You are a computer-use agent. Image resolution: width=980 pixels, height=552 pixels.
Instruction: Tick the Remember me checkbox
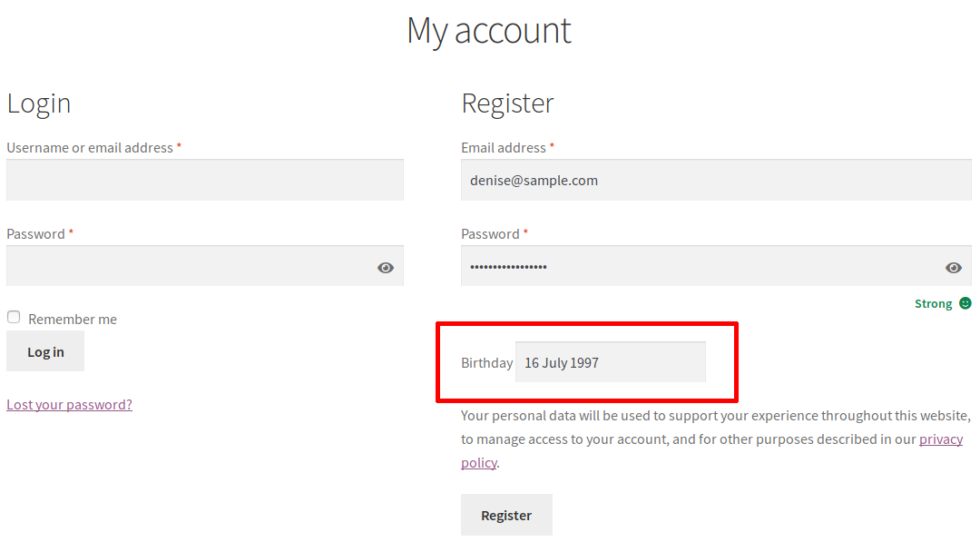[x=14, y=317]
